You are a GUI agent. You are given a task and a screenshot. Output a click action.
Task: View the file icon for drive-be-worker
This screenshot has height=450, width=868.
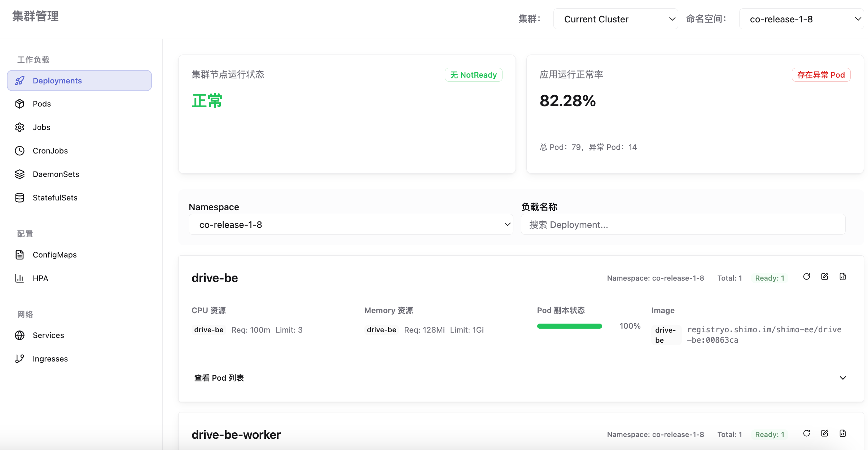pos(843,433)
